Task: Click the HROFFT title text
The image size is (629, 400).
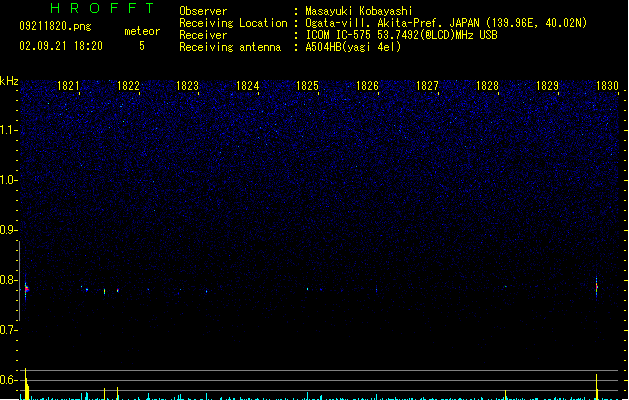Action: [102, 8]
